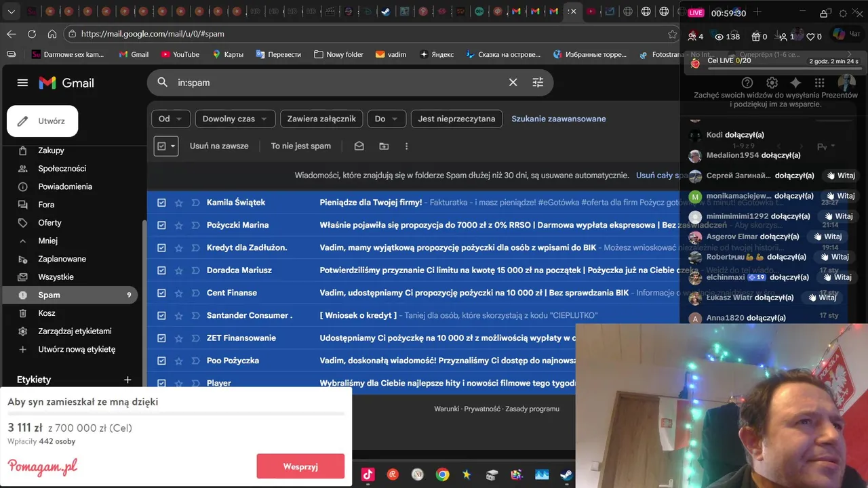868x488 pixels.
Task: Mark selected as read envelope icon
Action: point(359,146)
